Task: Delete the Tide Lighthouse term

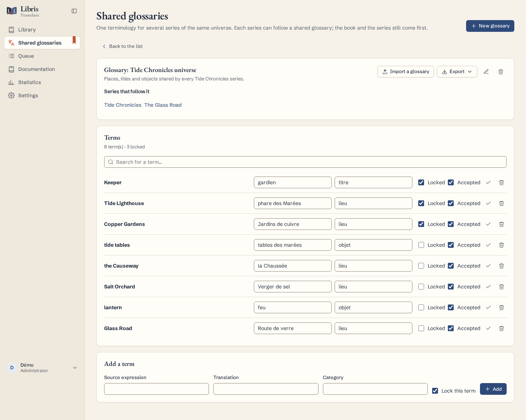Action: tap(502, 203)
